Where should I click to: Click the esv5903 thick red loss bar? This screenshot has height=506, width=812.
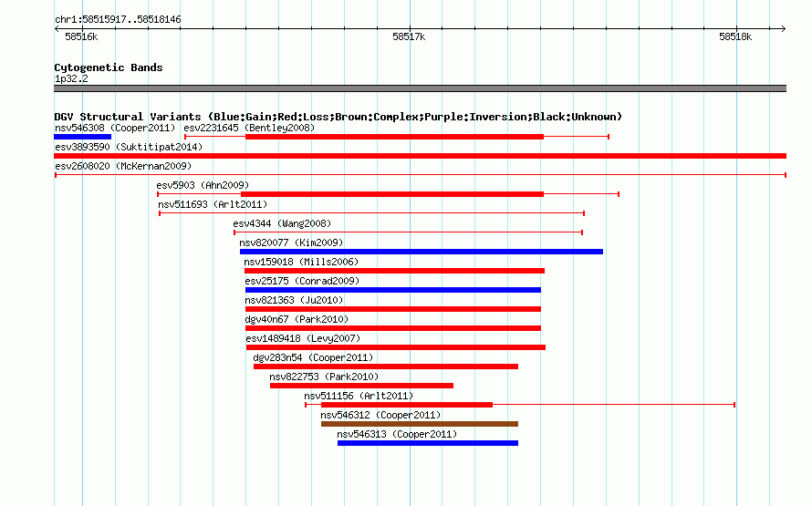click(392, 194)
